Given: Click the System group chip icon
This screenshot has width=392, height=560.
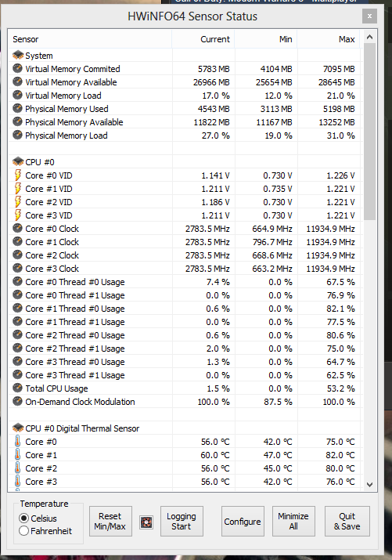Looking at the screenshot, I should coord(18,56).
